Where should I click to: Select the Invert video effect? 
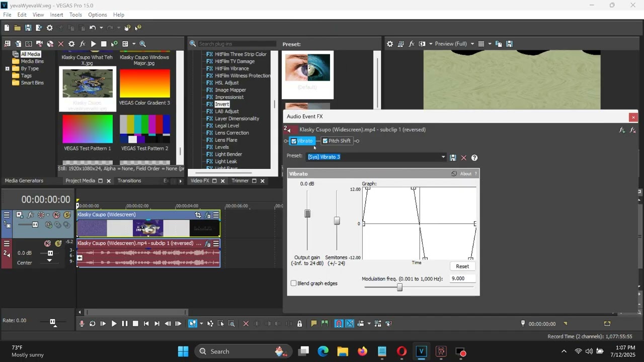(x=222, y=104)
